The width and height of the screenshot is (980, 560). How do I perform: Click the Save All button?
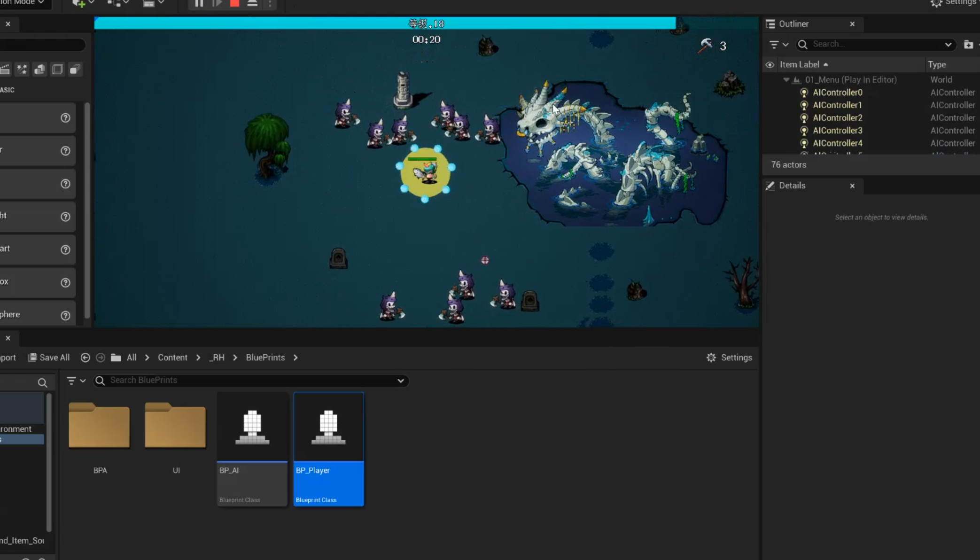49,358
